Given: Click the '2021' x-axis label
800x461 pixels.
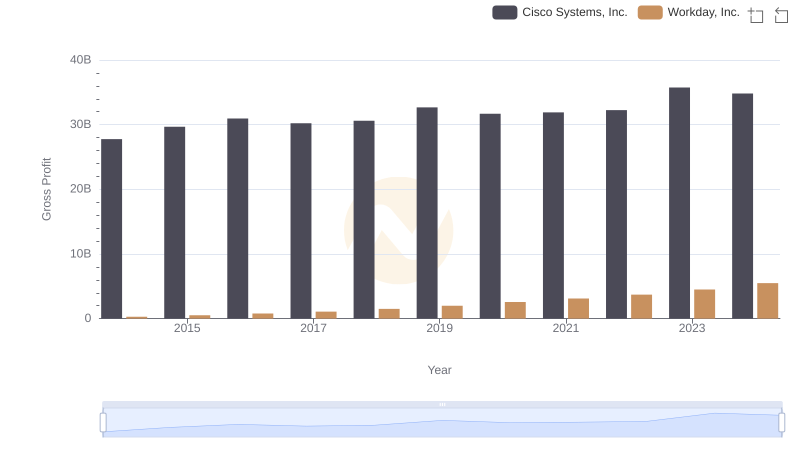Looking at the screenshot, I should tap(566, 328).
